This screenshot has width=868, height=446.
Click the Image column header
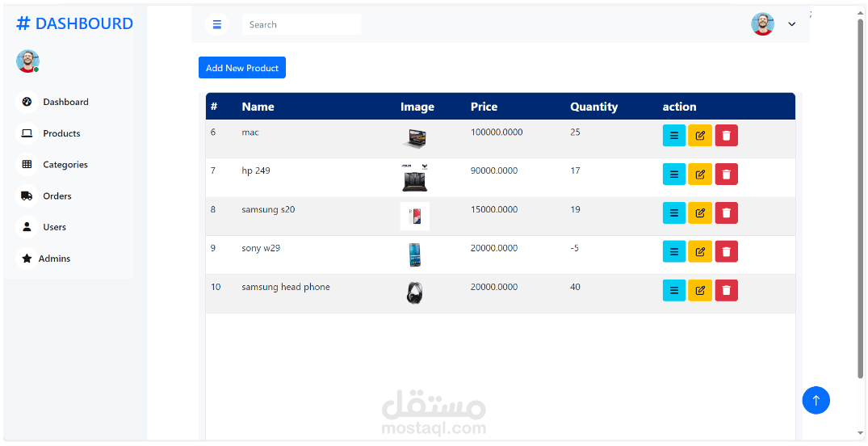417,107
